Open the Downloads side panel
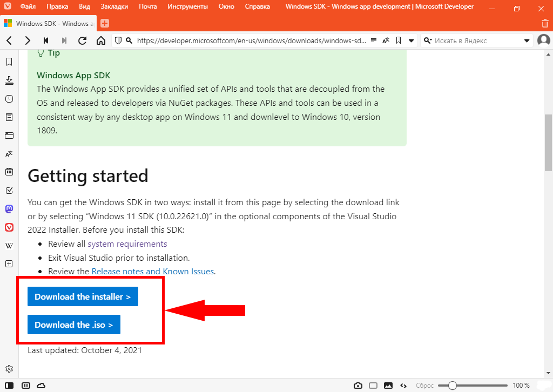The image size is (553, 392). click(x=9, y=80)
